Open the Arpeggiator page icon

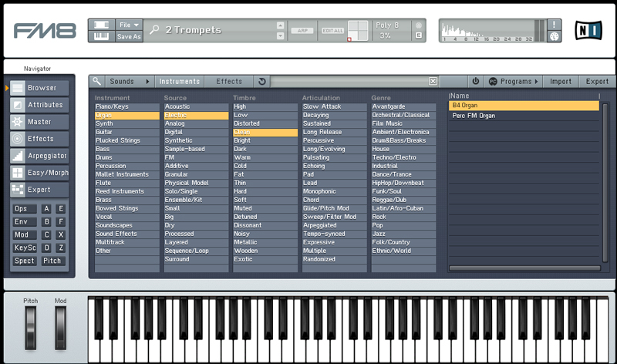(17, 156)
